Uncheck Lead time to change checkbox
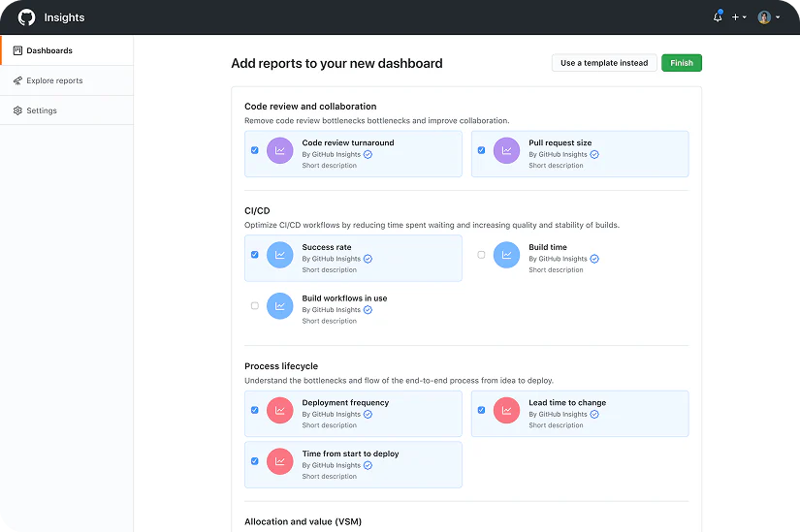This screenshot has height=532, width=800. pos(481,410)
